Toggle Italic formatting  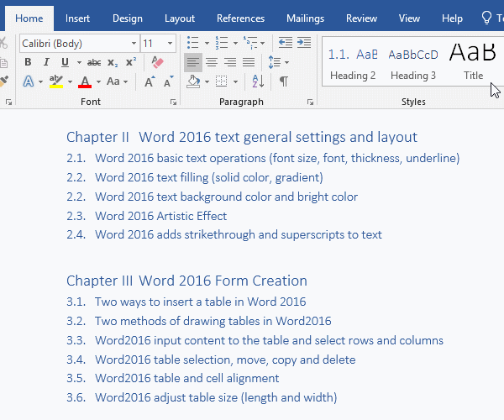pos(46,61)
